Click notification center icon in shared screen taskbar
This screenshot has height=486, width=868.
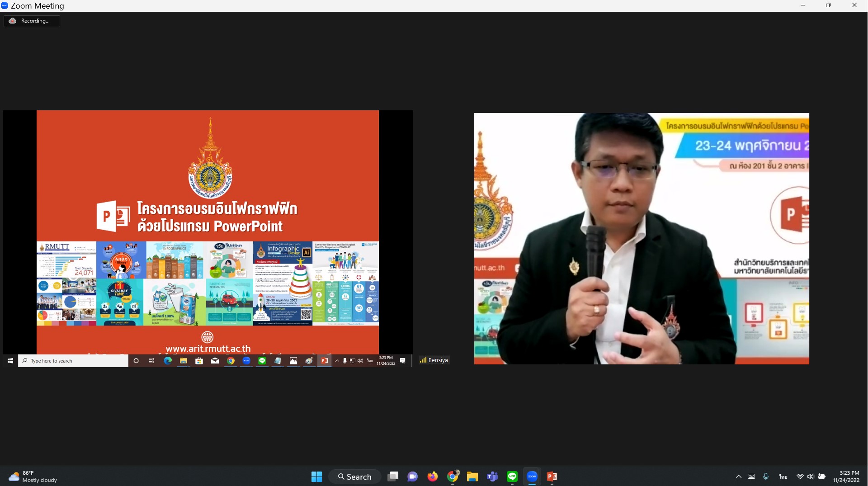(x=403, y=361)
